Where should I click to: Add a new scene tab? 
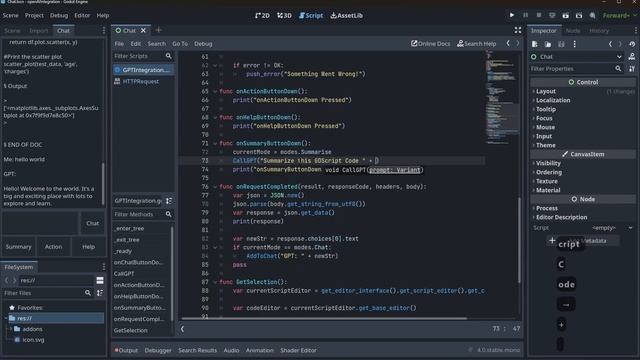pos(158,30)
